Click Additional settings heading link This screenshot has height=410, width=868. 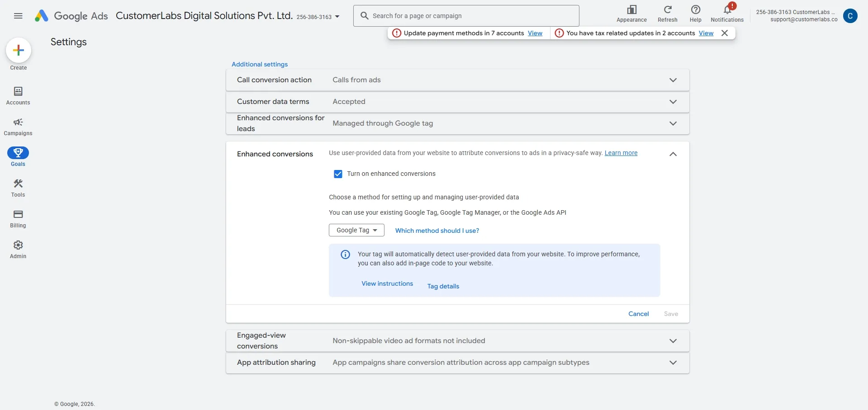pos(260,64)
